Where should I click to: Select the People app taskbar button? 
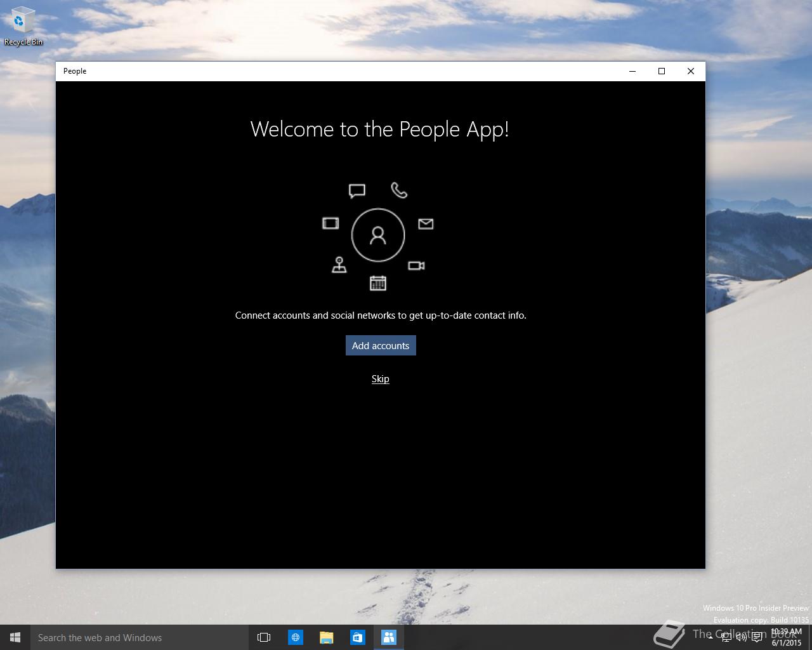389,637
